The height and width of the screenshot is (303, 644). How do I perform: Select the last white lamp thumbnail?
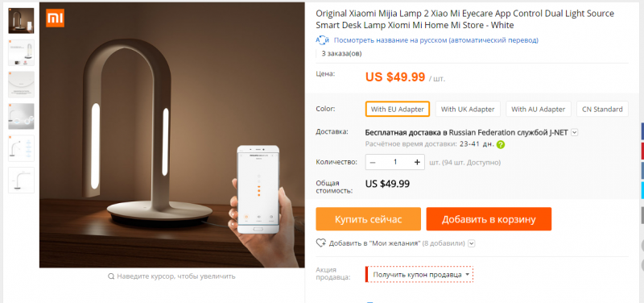[x=22, y=180]
